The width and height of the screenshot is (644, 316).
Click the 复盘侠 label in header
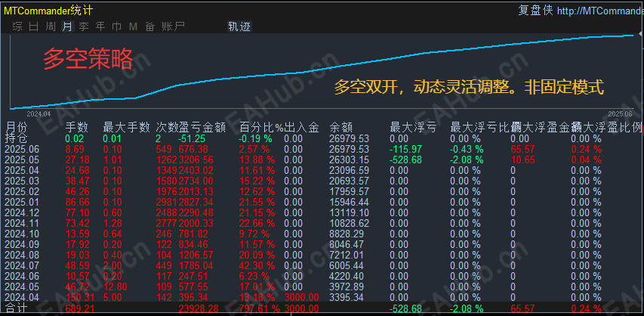pos(535,11)
